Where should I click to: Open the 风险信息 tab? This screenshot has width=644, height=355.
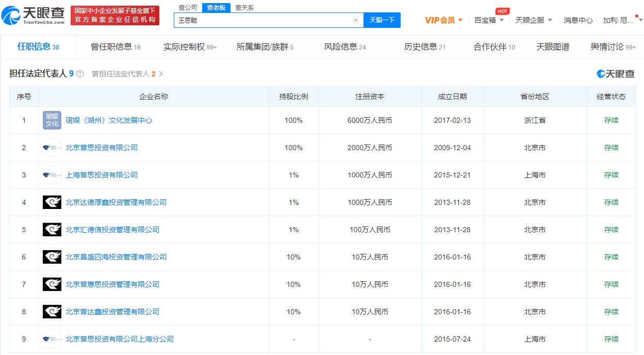tap(344, 47)
